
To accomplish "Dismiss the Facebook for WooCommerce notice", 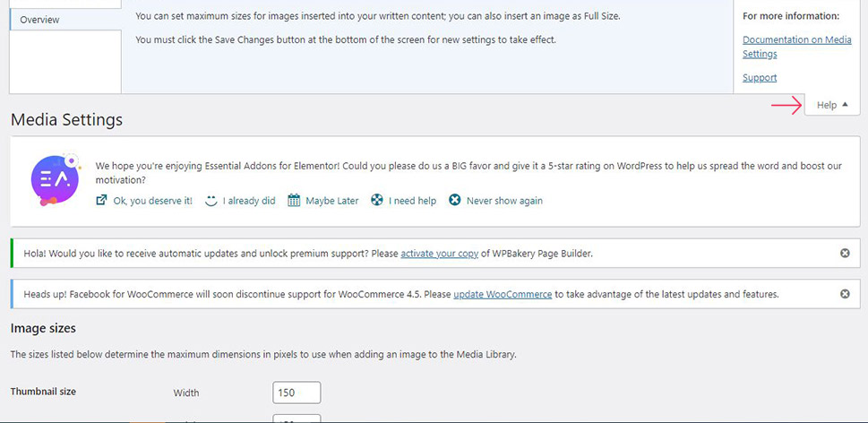I will [x=845, y=294].
